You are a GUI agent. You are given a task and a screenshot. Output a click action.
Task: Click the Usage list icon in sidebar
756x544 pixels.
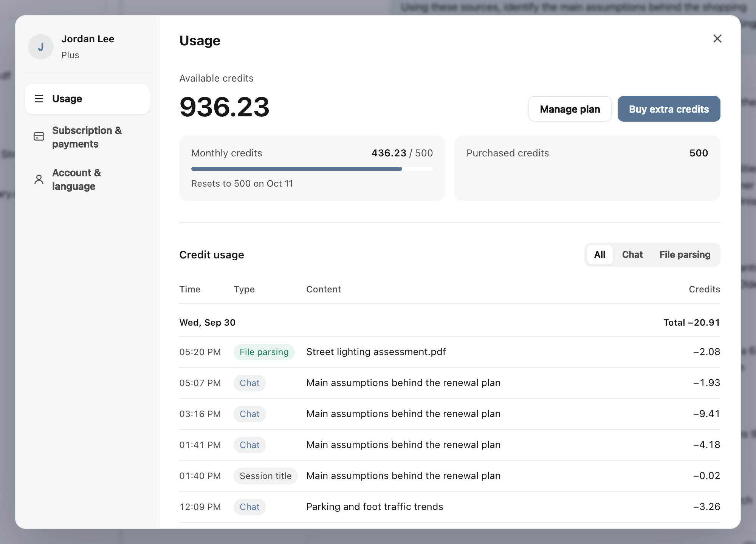point(39,99)
